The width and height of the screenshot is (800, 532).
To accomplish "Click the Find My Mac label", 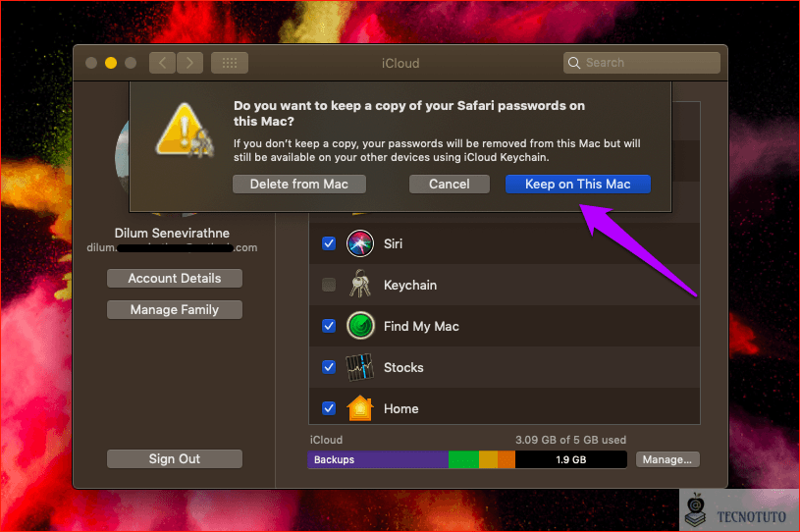I will (x=421, y=327).
